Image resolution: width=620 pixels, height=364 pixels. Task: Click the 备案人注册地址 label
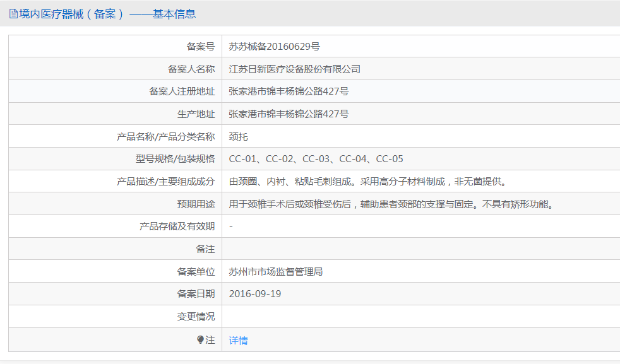(182, 91)
